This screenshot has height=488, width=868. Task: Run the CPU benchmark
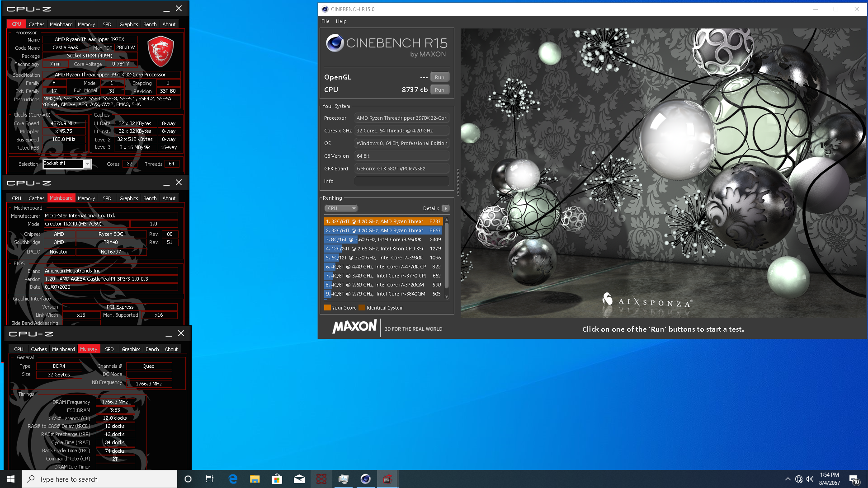click(440, 90)
